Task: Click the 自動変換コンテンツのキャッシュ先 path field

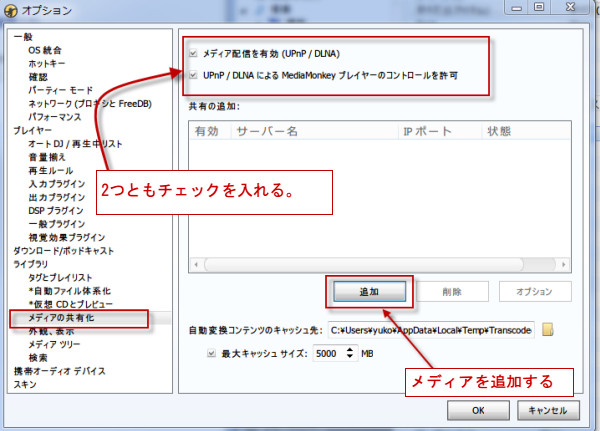Action: tap(431, 330)
